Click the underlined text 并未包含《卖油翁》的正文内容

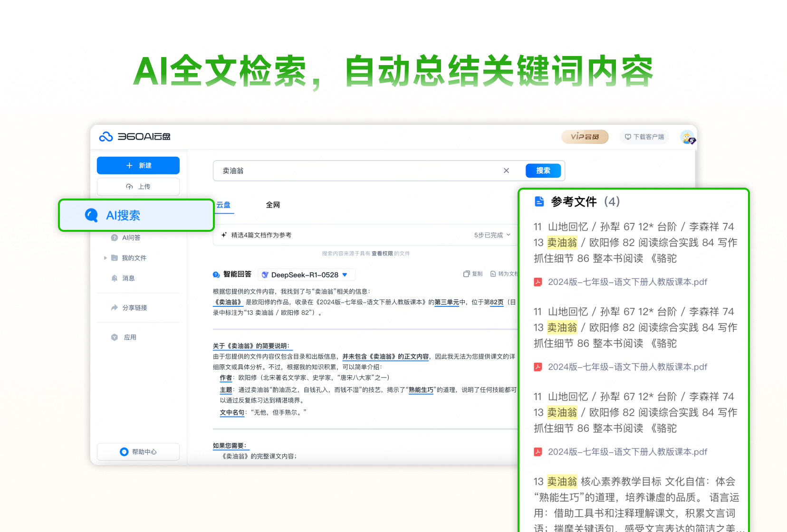coord(385,356)
